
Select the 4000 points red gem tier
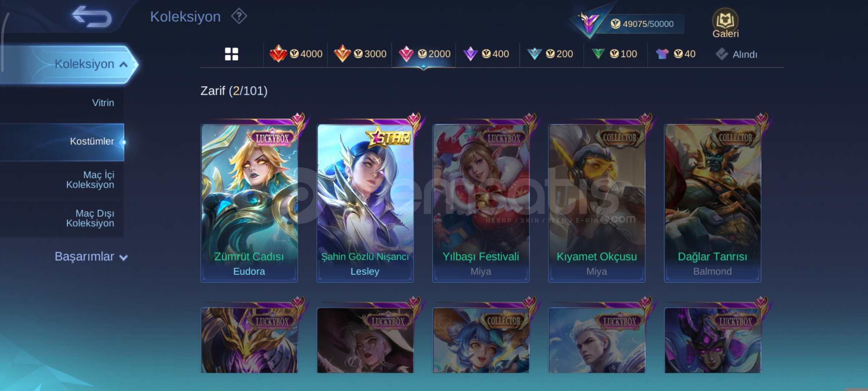(296, 54)
